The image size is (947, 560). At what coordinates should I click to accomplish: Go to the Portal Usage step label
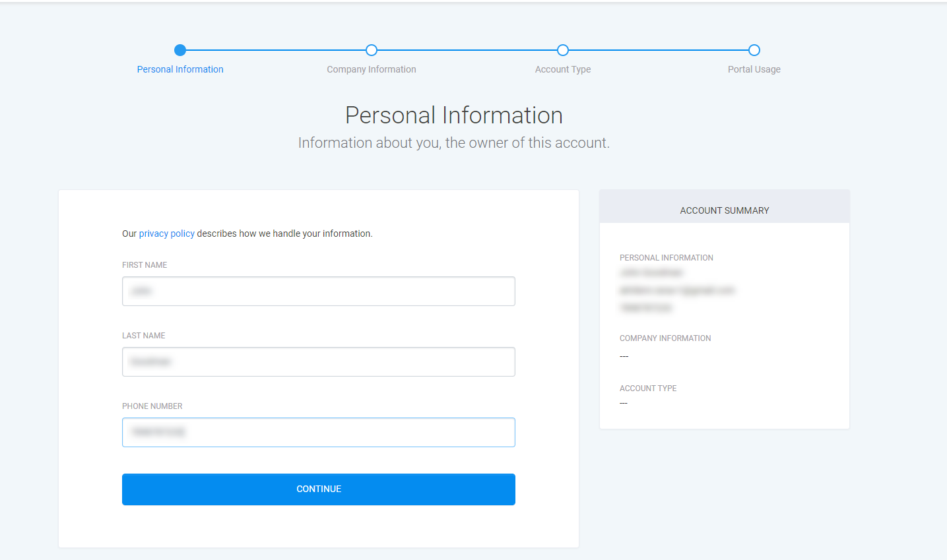[x=754, y=69]
